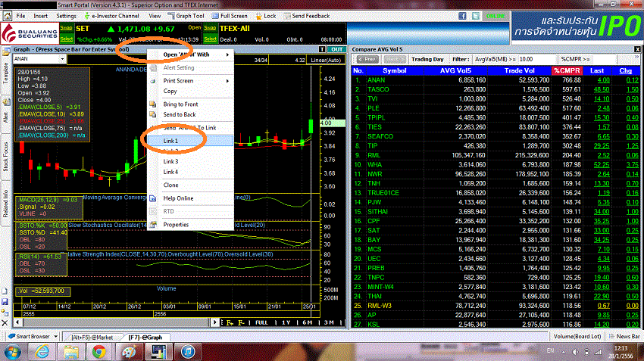
Task: Open the Facebook icon in the toolbar
Action: (462, 16)
